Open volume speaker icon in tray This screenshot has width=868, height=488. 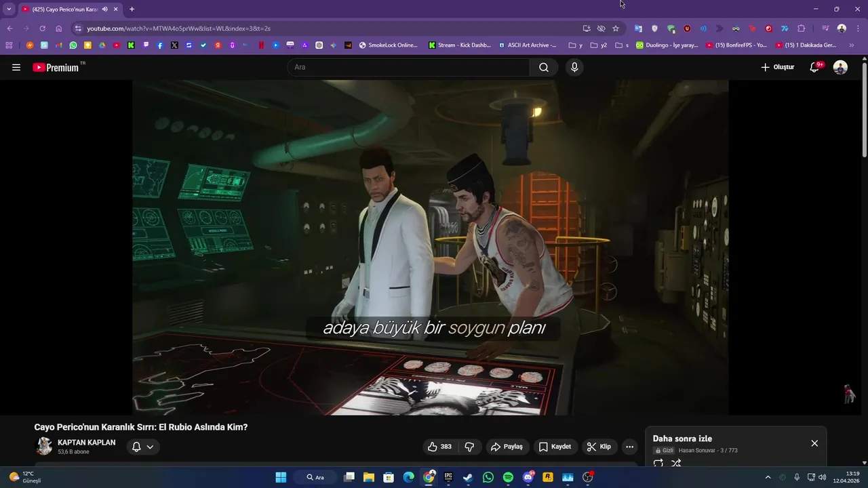click(x=823, y=477)
